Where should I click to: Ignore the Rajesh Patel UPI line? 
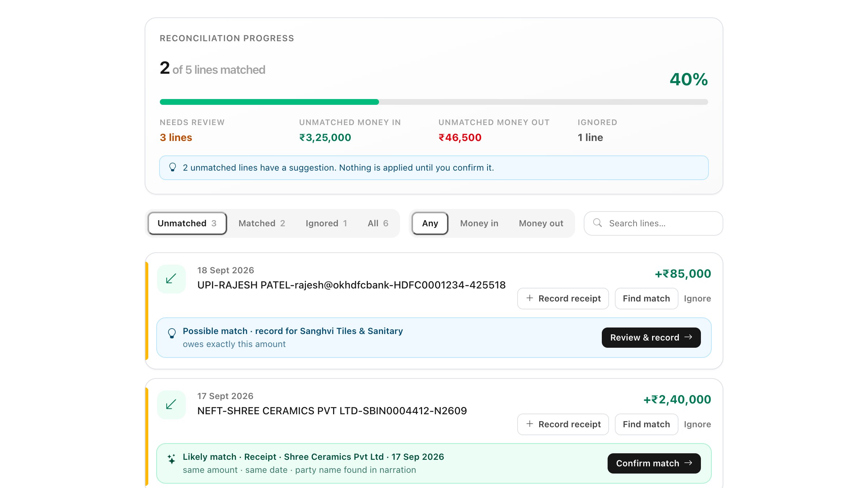[697, 299]
